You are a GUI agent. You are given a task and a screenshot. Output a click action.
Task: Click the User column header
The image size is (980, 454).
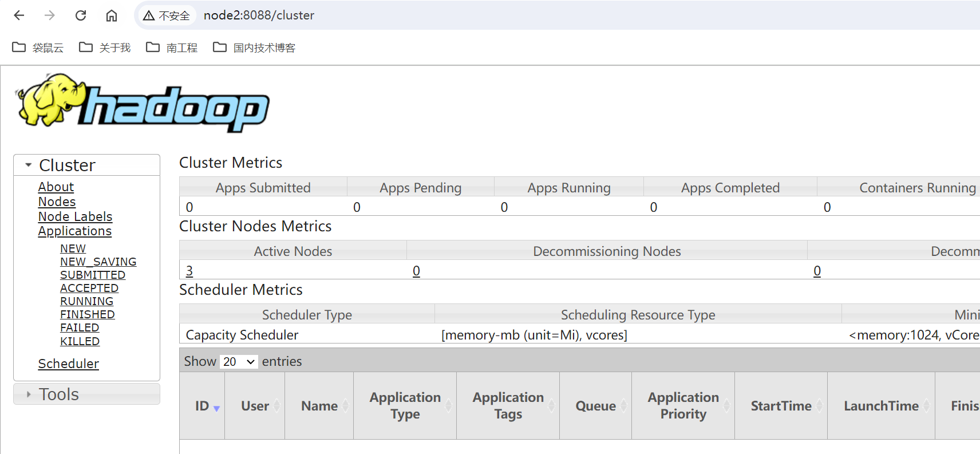coord(255,406)
